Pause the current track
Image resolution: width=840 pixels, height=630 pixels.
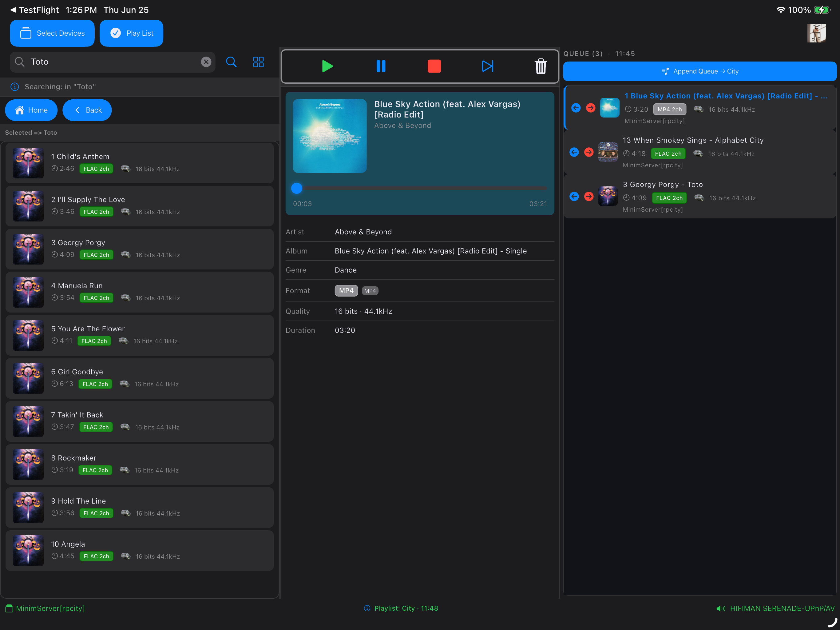tap(381, 66)
